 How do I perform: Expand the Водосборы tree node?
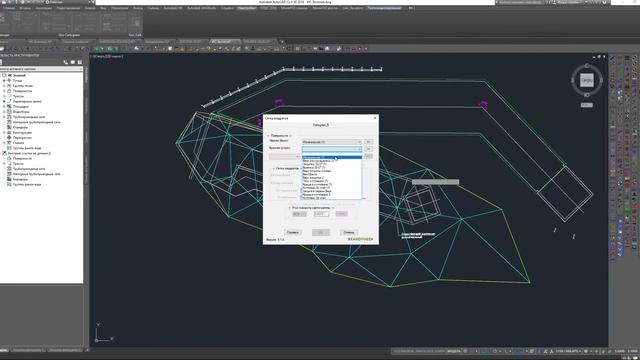4,111
